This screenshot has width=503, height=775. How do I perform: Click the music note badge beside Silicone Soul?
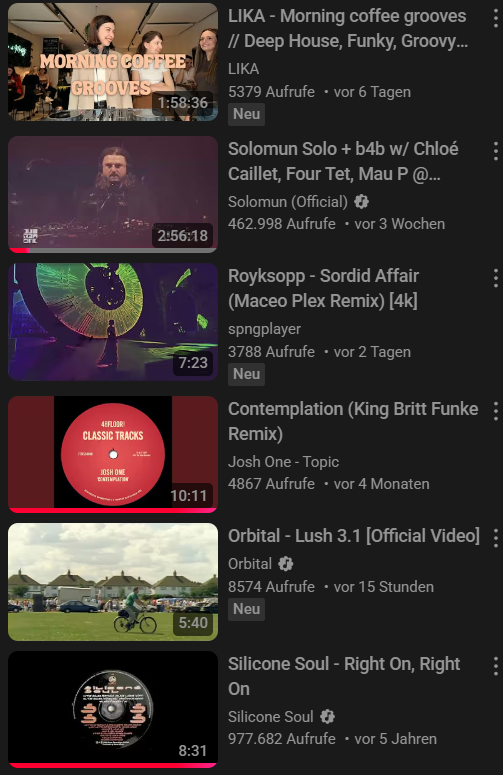tap(327, 716)
